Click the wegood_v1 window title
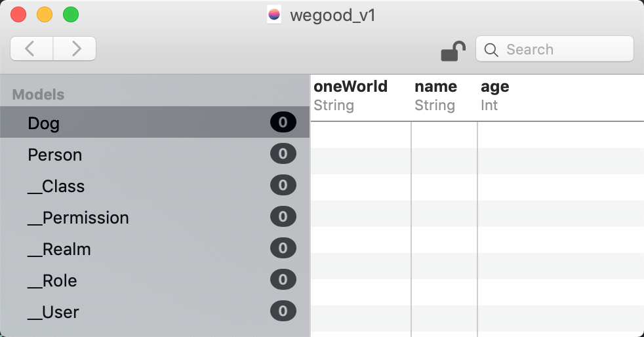Screen dimensions: 644x337 coord(332,15)
